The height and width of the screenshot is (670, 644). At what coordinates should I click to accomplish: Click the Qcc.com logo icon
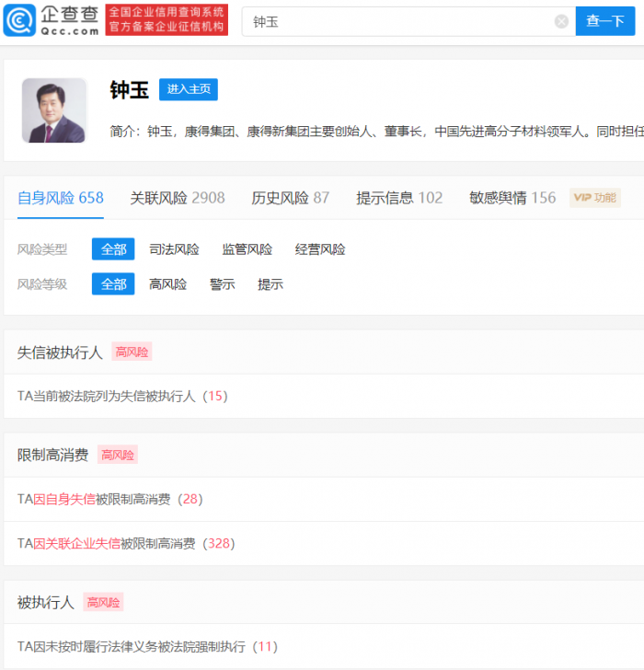[20, 19]
